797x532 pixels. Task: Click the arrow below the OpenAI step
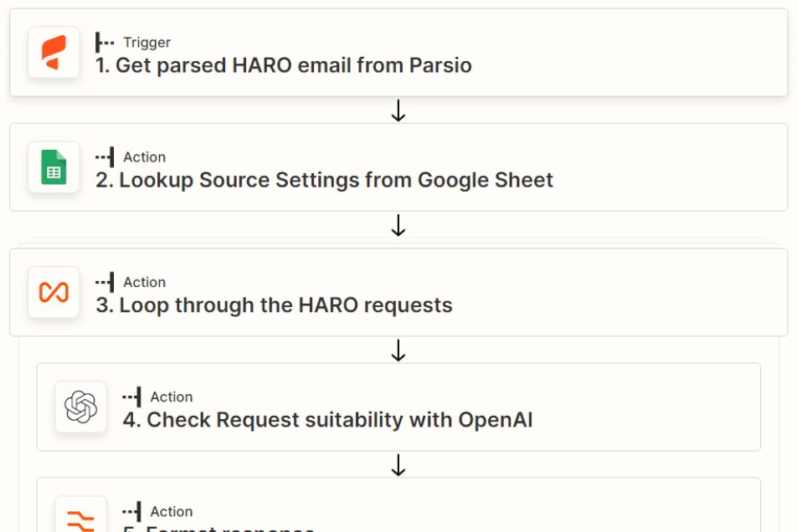tap(398, 465)
